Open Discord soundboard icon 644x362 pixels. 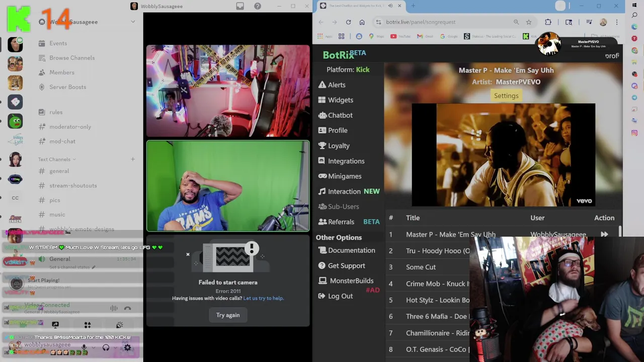pos(120,325)
